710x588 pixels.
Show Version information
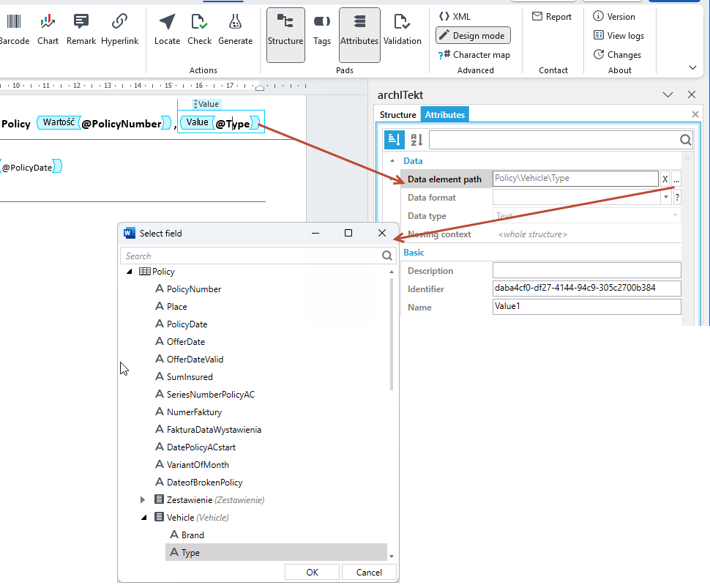click(614, 17)
